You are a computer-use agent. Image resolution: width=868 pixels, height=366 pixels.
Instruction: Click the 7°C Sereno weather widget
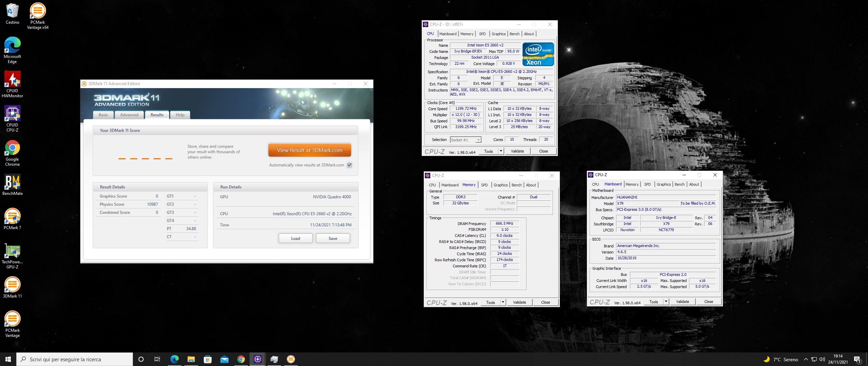(x=781, y=359)
